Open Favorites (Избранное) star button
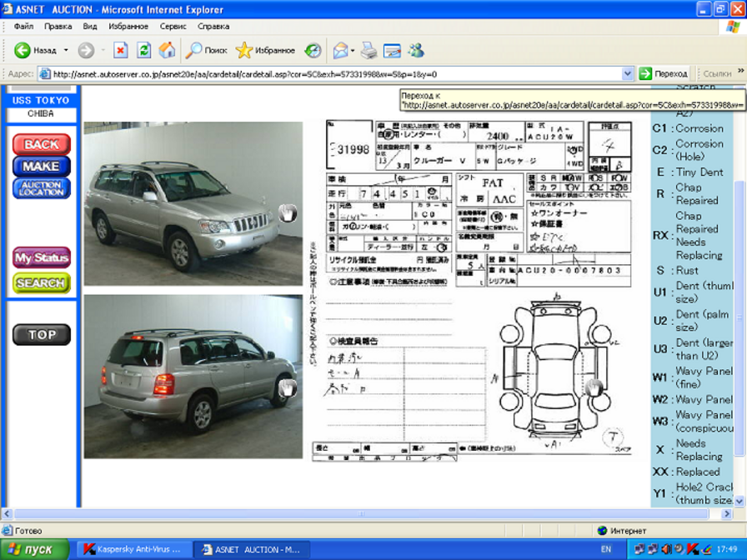 click(x=265, y=50)
